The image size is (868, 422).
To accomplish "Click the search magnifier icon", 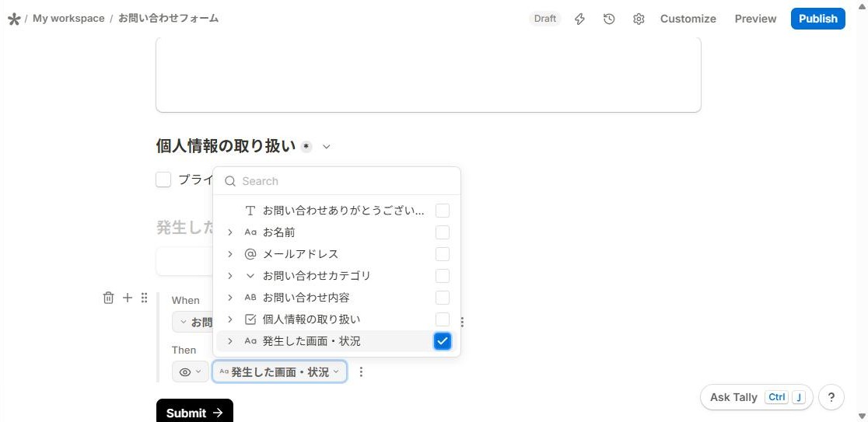I will tap(229, 181).
